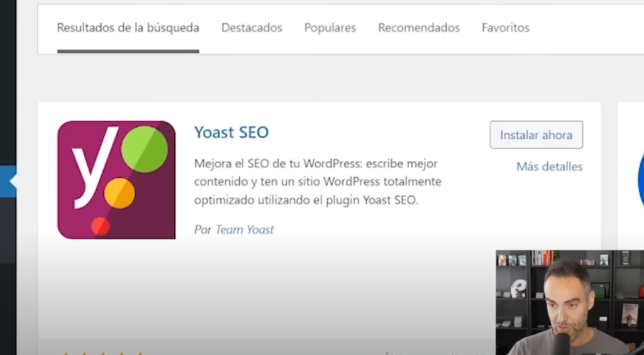Click the presenter webcam overlay
Viewport: 644px width, 355px height.
(x=570, y=302)
